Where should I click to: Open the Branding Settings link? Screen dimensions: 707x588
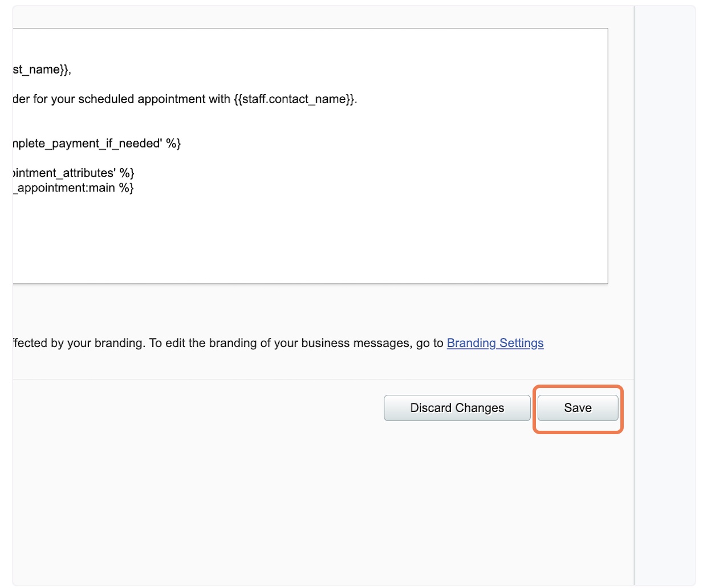point(495,343)
